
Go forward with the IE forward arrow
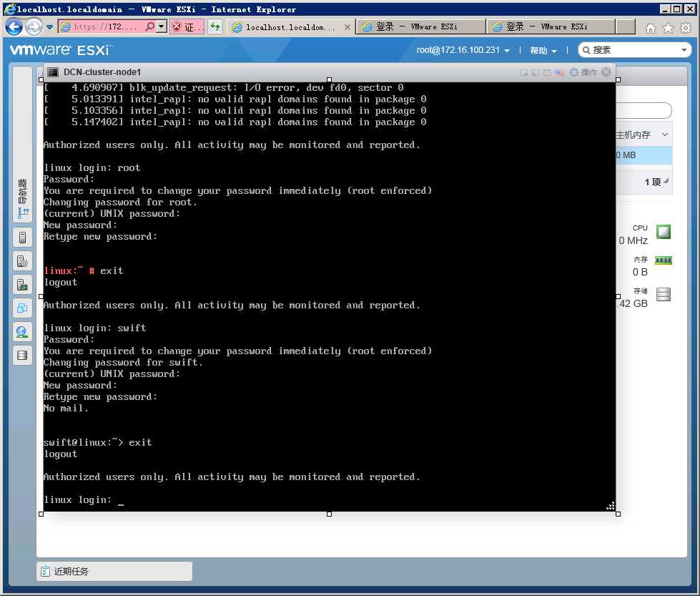pos(34,27)
